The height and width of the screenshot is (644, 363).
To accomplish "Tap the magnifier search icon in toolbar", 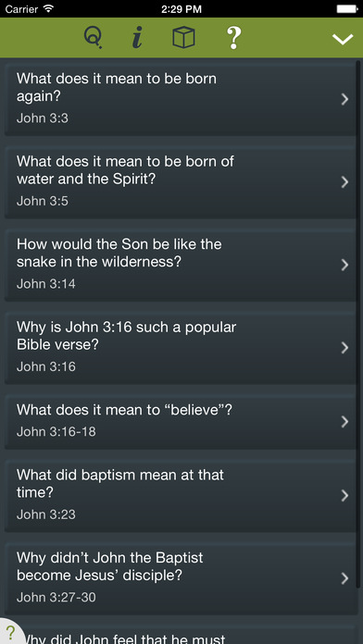I will click(x=94, y=38).
